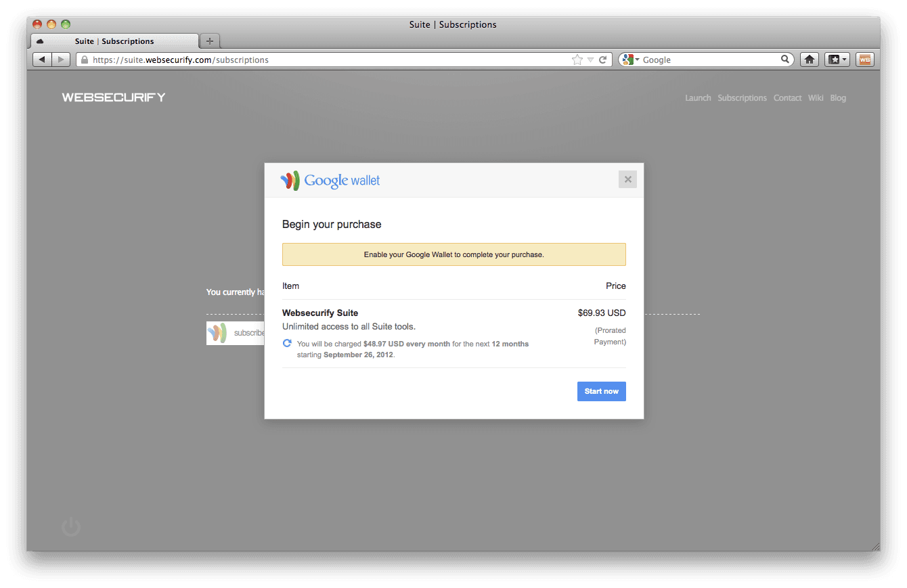This screenshot has height=588, width=907.
Task: Click the browser Home button
Action: tap(809, 60)
